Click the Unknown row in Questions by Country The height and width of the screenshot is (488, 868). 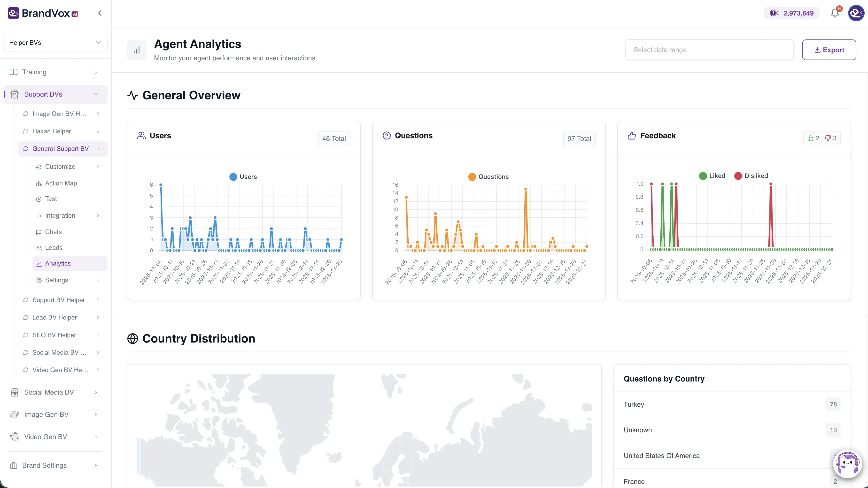[x=732, y=430]
